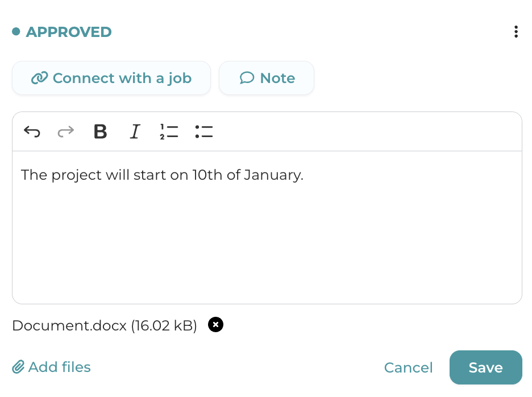Redo the last edit
Viewport: 532px width, 397px height.
[x=66, y=132]
